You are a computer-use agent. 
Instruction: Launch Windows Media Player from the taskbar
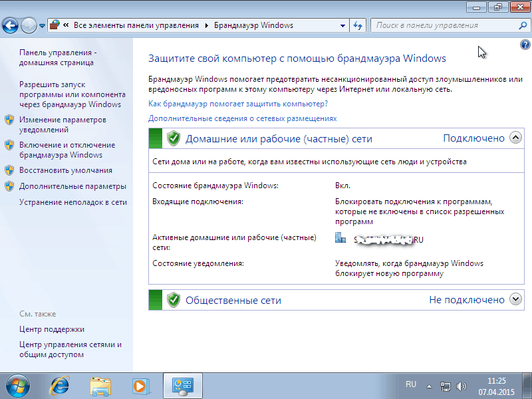(x=140, y=386)
